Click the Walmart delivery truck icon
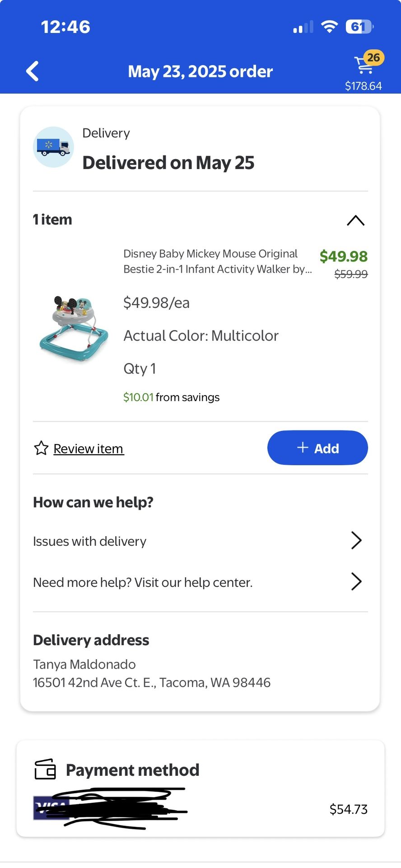401x868 pixels. pos(53,147)
